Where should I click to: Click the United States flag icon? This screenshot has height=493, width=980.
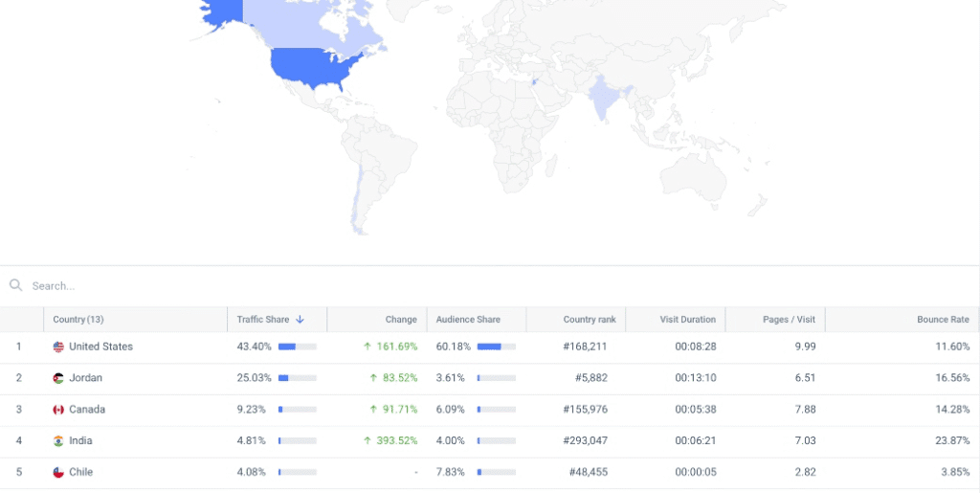pyautogui.click(x=58, y=347)
